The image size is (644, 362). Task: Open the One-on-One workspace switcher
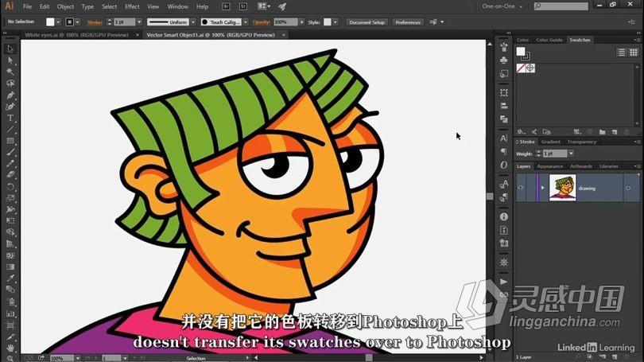(x=502, y=6)
